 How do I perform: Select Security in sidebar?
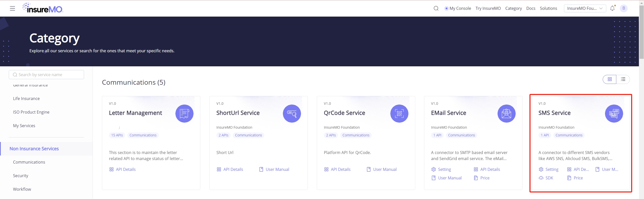[21, 176]
